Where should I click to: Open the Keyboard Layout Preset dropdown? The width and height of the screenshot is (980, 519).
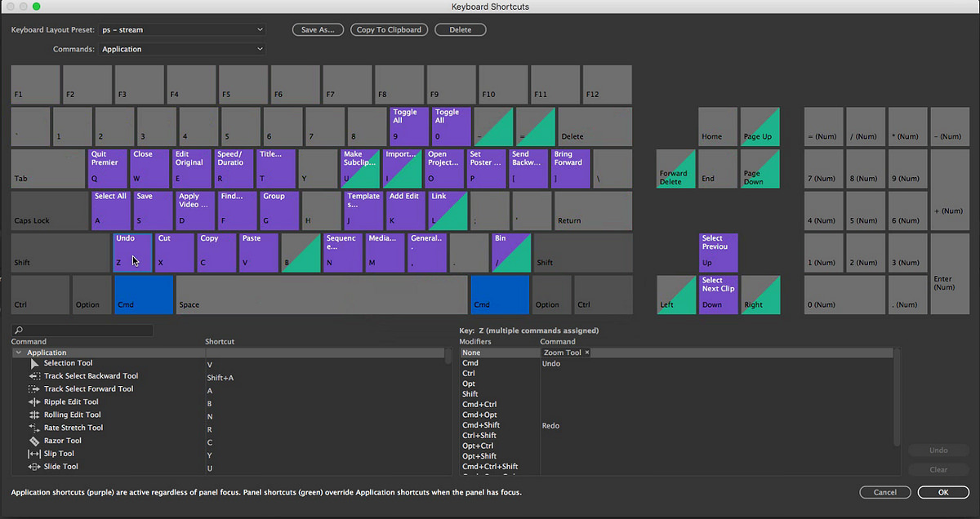(182, 29)
